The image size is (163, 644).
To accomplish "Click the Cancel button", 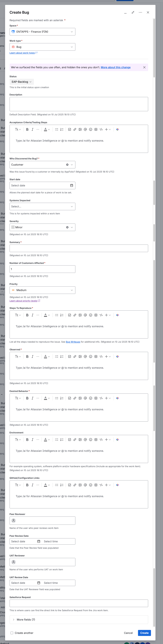I will 128,633.
